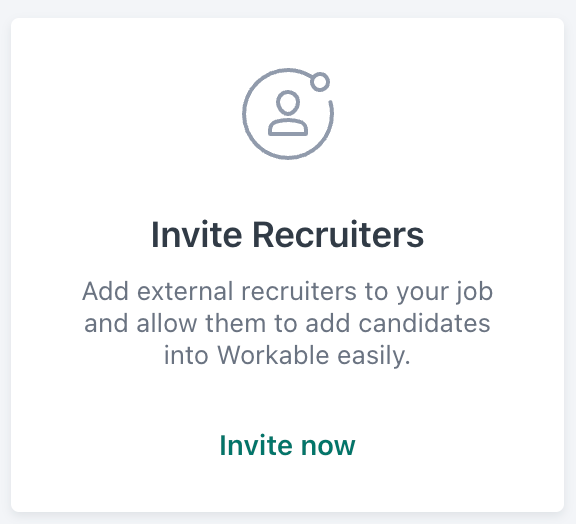Click the word "Recruiters" in the heading

(x=338, y=234)
